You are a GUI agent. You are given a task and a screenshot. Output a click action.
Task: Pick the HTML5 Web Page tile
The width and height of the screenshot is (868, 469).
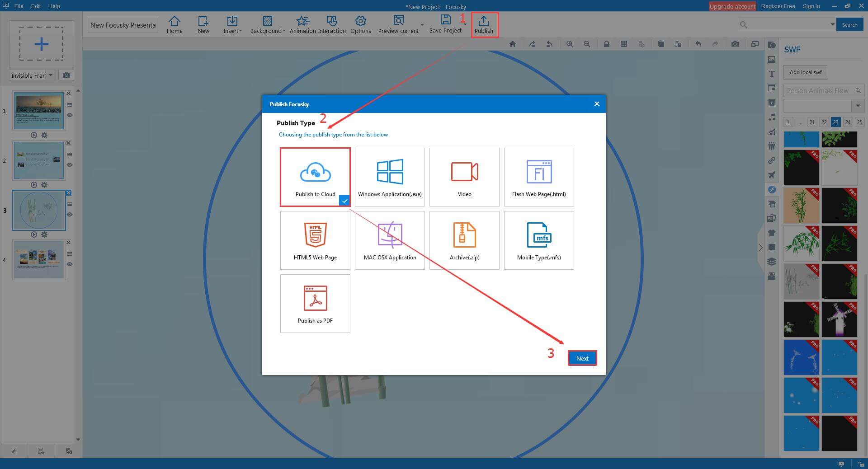click(x=315, y=240)
